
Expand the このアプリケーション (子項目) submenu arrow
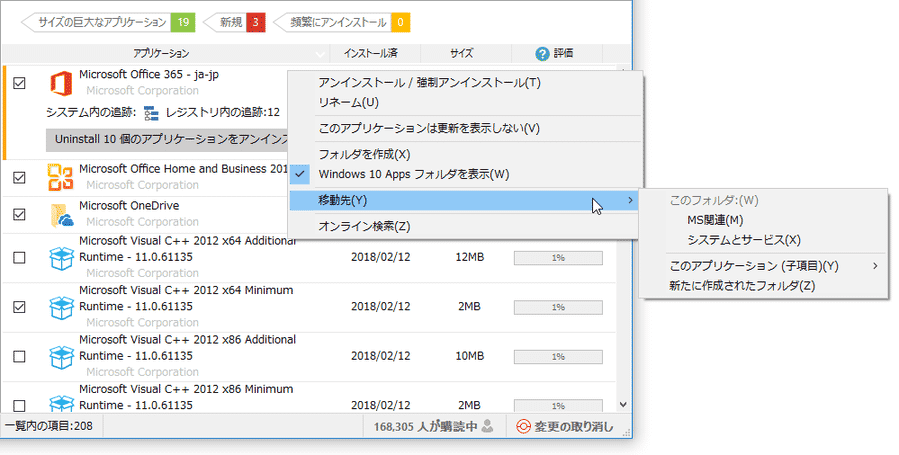(875, 266)
